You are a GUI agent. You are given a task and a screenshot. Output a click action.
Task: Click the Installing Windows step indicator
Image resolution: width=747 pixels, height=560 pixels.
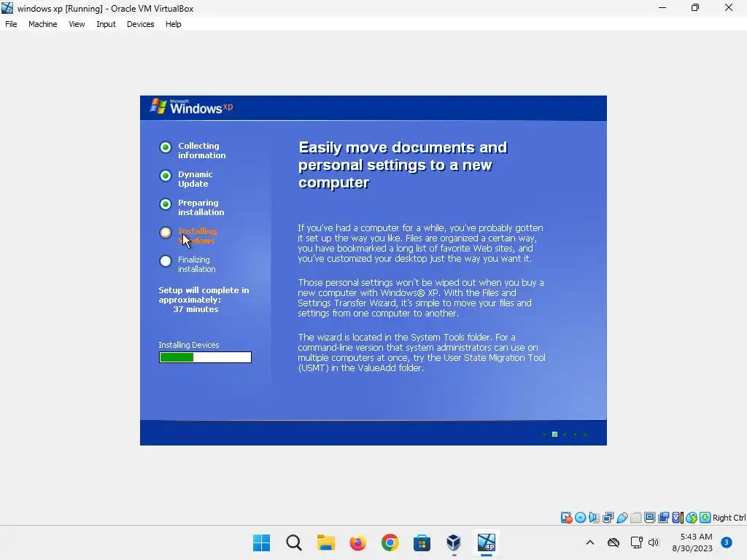(x=166, y=233)
